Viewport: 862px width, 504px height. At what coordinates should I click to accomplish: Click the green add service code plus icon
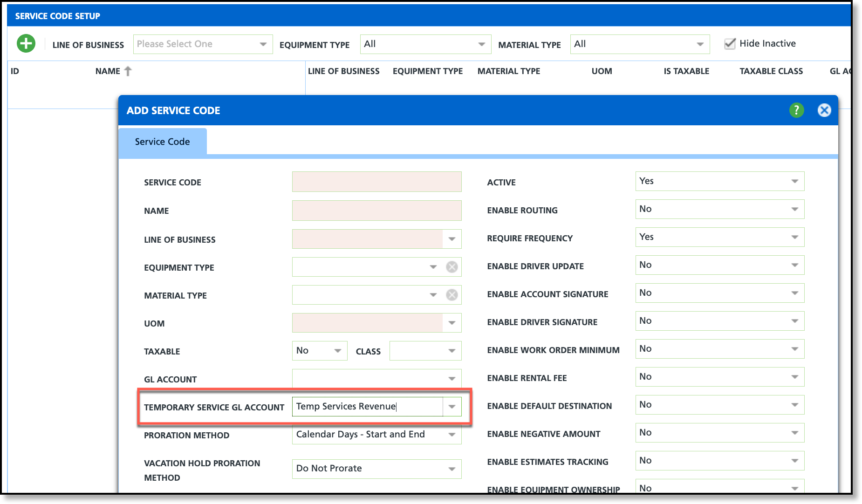tap(26, 44)
